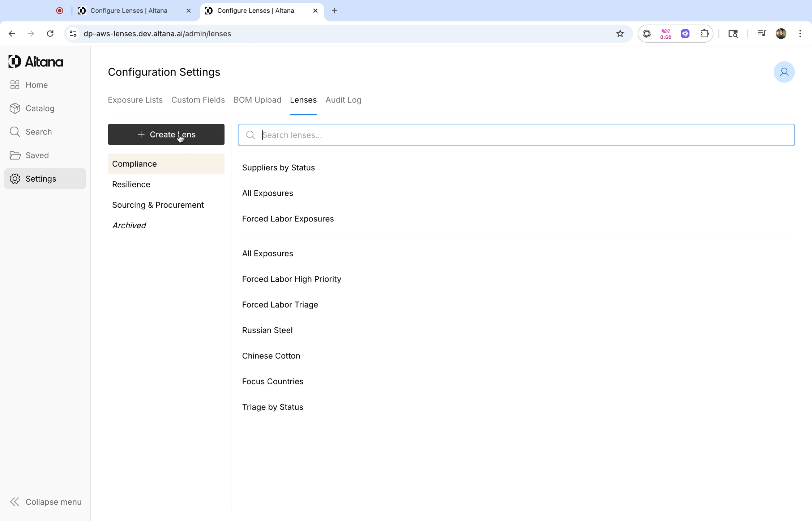This screenshot has height=521, width=812.
Task: Select Sourcing & Procurement category
Action: coord(158,205)
